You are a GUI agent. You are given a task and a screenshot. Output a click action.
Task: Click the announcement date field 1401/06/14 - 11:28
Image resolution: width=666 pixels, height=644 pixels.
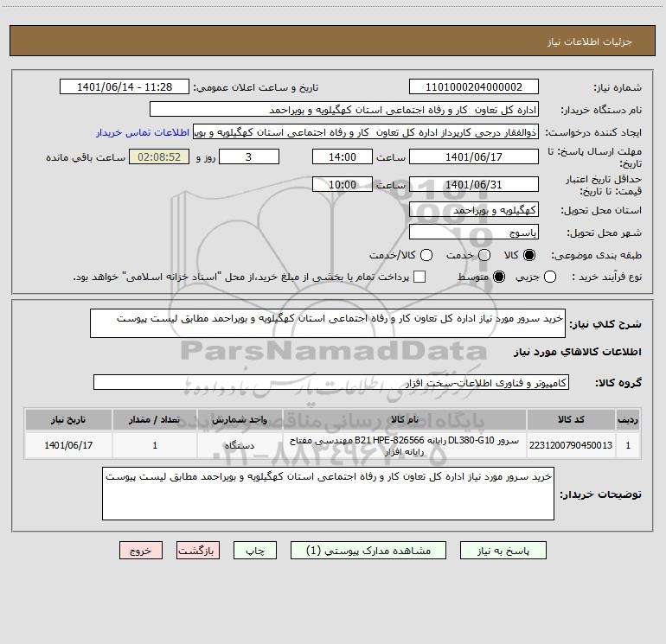(x=125, y=87)
